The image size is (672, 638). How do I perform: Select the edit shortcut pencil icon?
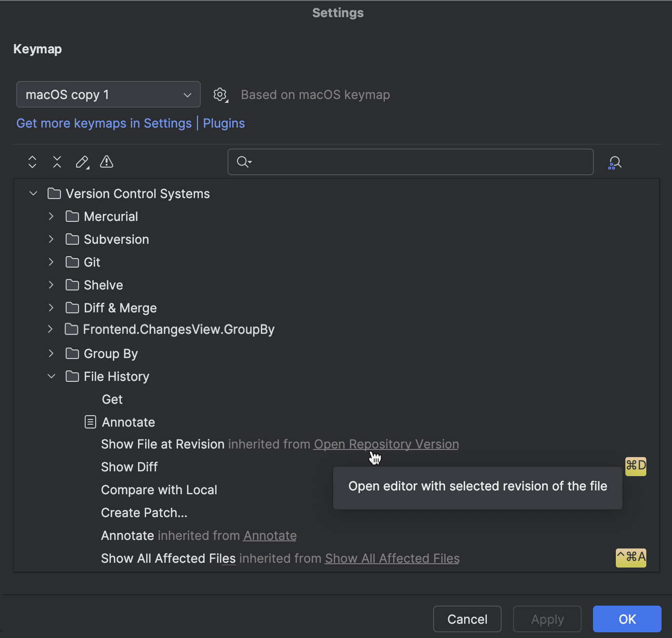tap(82, 162)
